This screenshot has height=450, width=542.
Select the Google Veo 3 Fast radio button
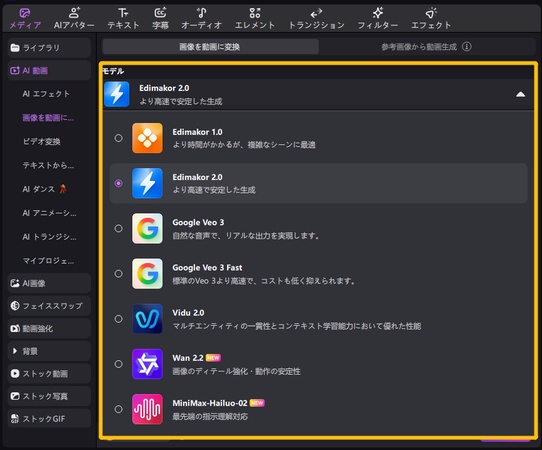(119, 274)
